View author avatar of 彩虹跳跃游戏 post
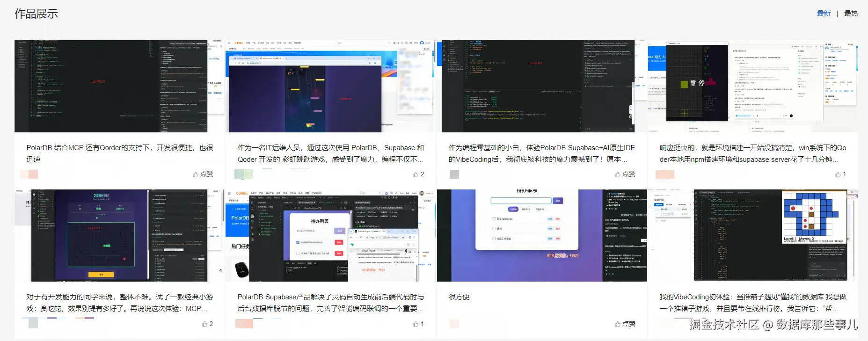The width and height of the screenshot is (868, 341). point(244,174)
